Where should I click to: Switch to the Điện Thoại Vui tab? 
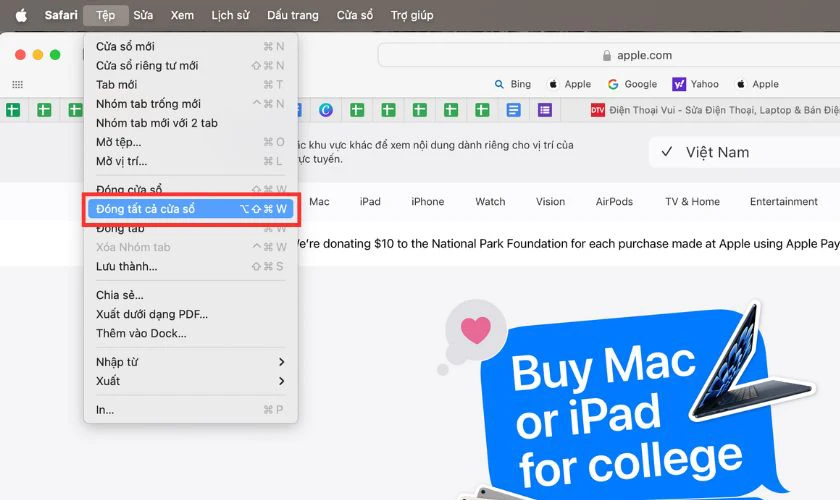[x=715, y=110]
